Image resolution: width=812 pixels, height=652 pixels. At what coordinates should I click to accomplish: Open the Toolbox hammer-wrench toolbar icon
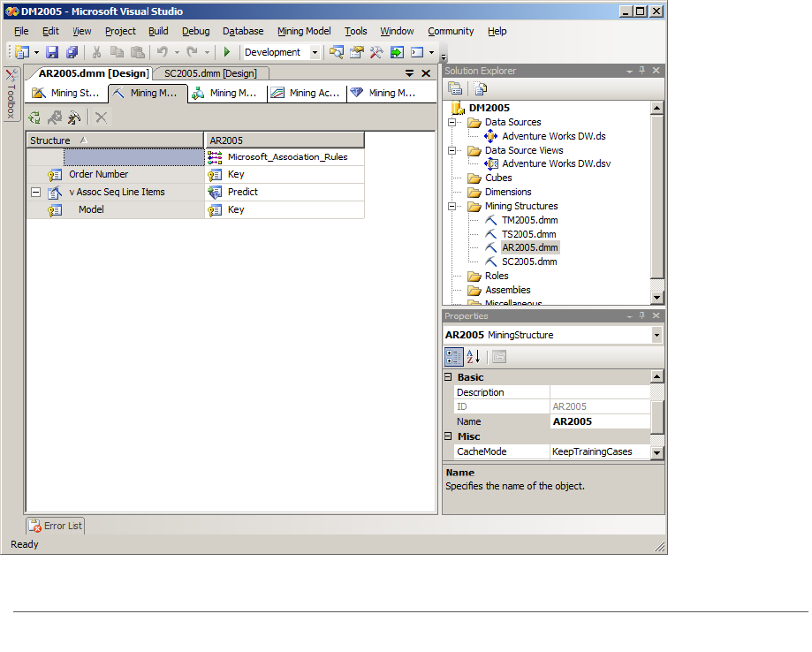pyautogui.click(x=376, y=52)
